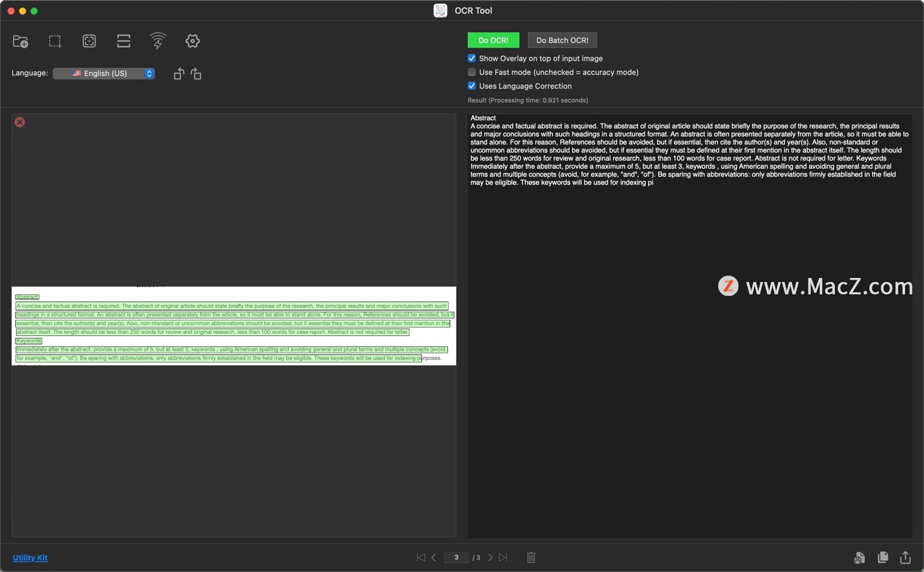Go to last page icon

pyautogui.click(x=503, y=558)
